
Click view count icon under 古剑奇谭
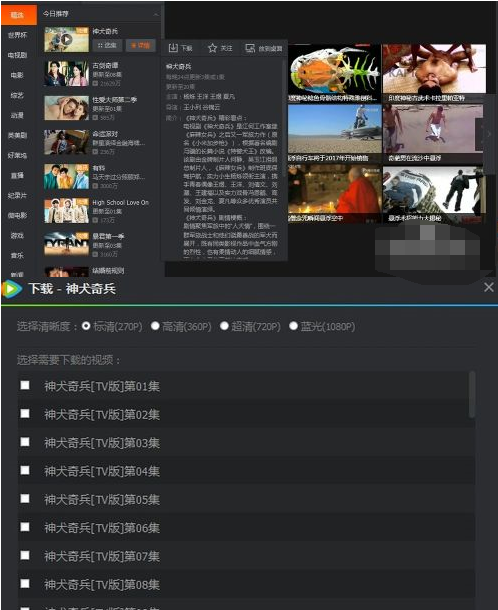95,83
